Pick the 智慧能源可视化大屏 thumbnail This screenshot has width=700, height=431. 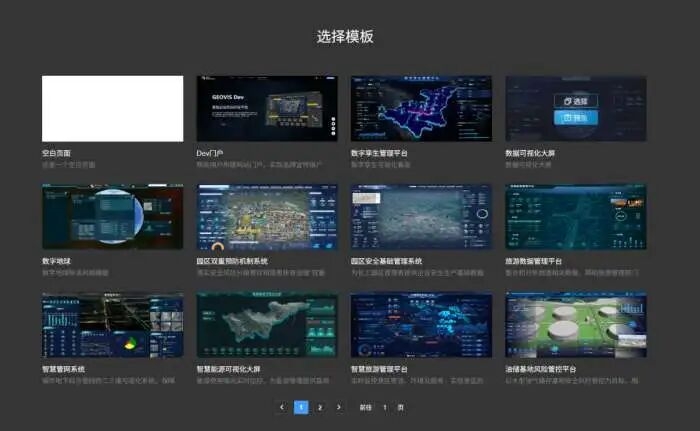tap(267, 325)
